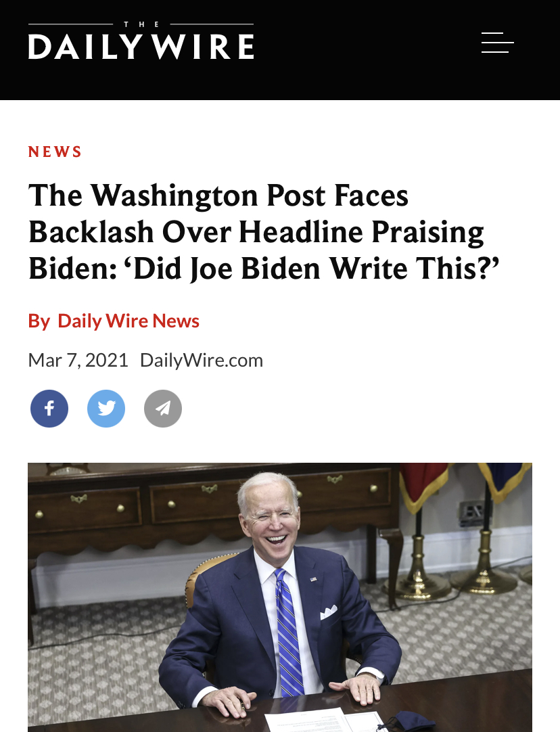Image resolution: width=560 pixels, height=732 pixels.
Task: Share the article on Twitter
Action: [x=106, y=409]
